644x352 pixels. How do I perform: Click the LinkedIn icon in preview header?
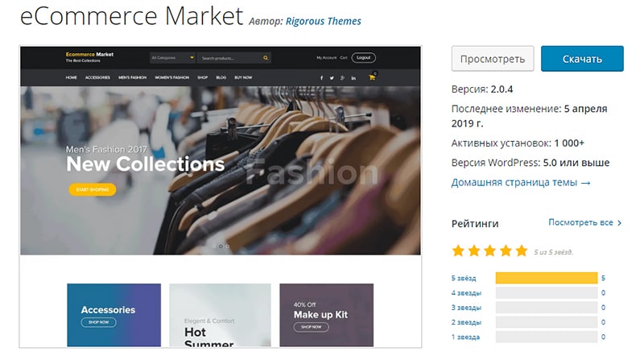pyautogui.click(x=353, y=77)
